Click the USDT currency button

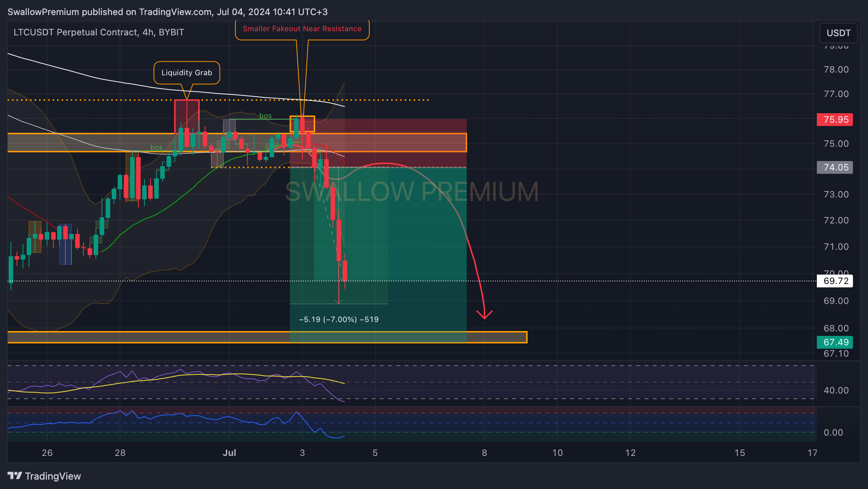click(x=838, y=33)
